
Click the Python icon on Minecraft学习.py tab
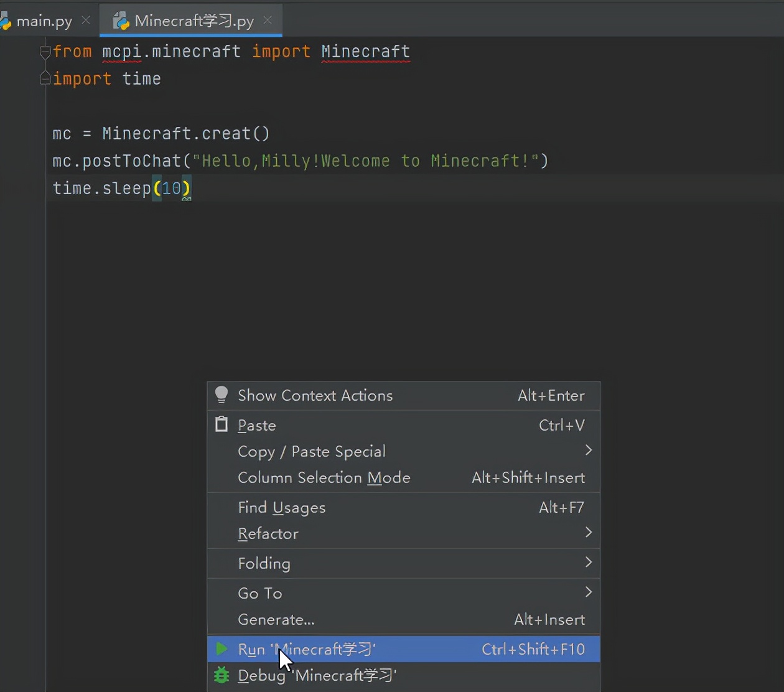coord(121,21)
